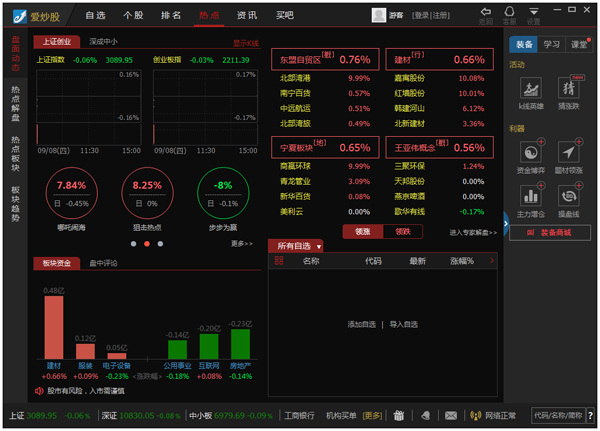Switch to 上证创业 tab
600x431 pixels.
57,42
